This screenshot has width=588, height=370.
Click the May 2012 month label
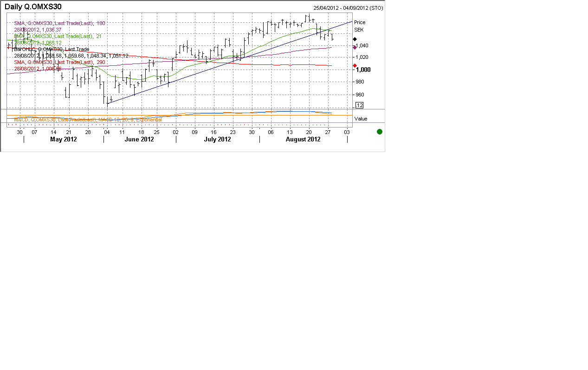click(64, 140)
